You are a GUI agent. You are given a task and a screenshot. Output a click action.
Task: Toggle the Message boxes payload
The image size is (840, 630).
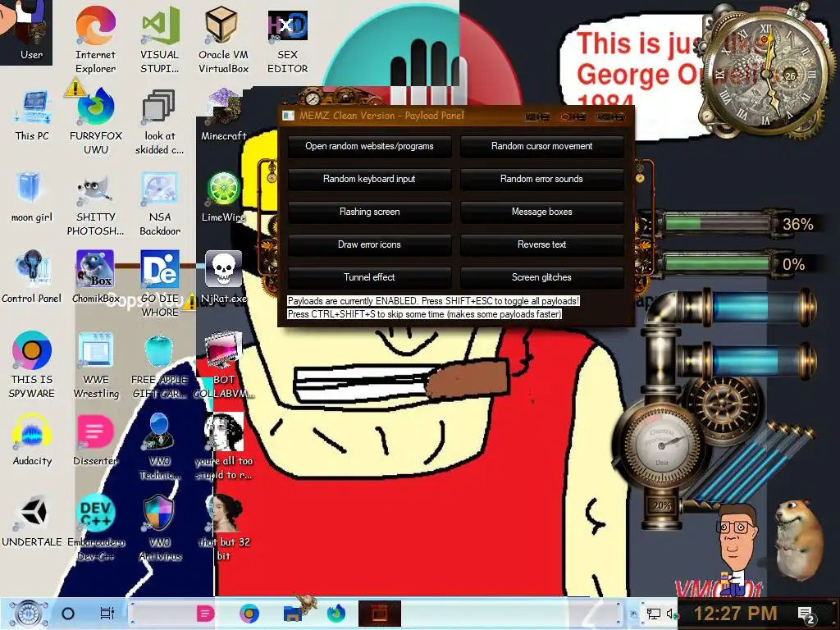(x=541, y=212)
